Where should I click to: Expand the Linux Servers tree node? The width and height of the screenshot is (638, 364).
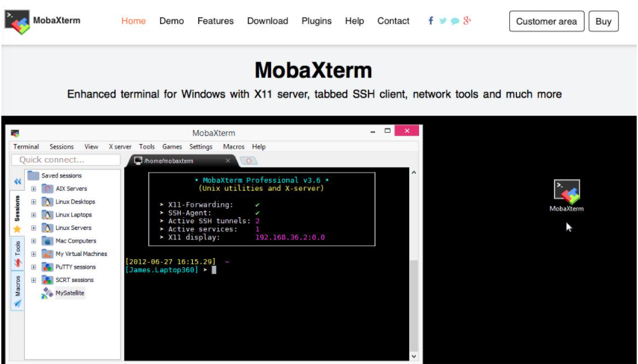point(34,228)
